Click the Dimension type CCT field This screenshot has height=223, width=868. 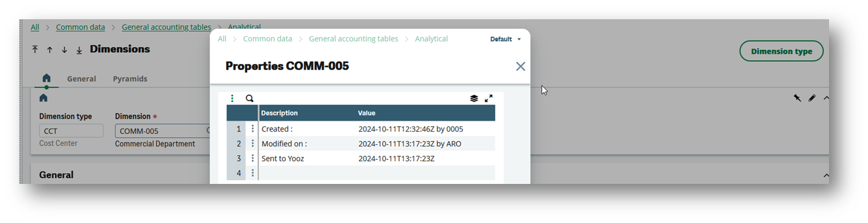(x=71, y=130)
